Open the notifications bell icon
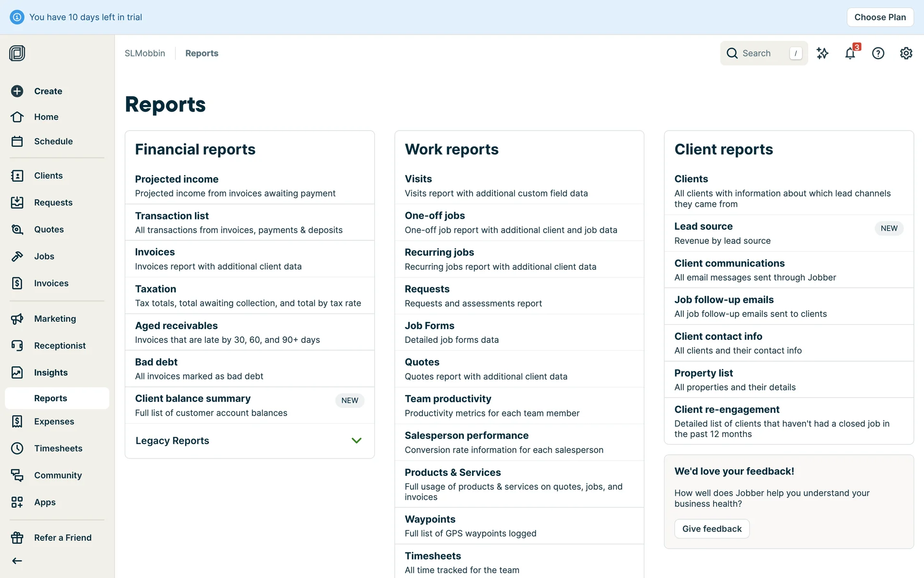 coord(850,53)
